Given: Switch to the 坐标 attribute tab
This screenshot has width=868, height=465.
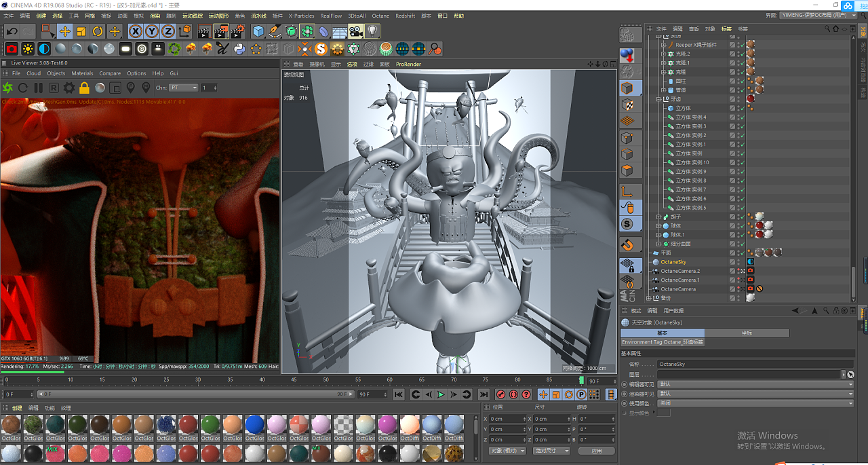Looking at the screenshot, I should pos(747,333).
